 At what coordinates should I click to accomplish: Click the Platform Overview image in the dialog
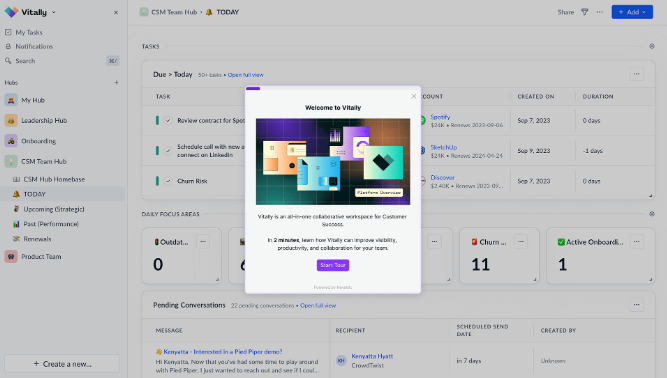(x=333, y=162)
